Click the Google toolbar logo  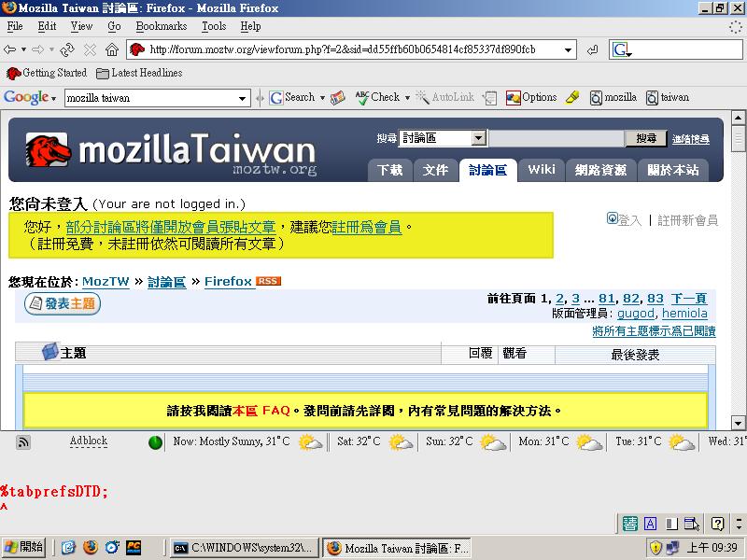tap(26, 97)
